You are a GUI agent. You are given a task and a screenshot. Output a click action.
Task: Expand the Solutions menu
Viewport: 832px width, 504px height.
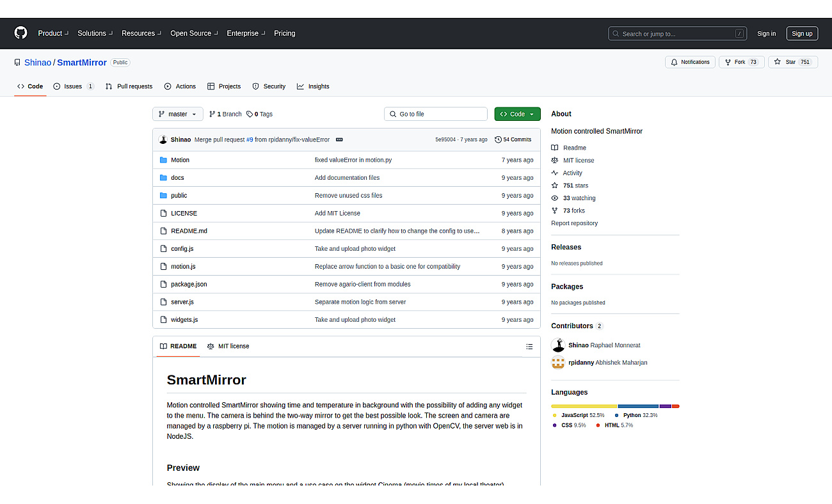[95, 33]
